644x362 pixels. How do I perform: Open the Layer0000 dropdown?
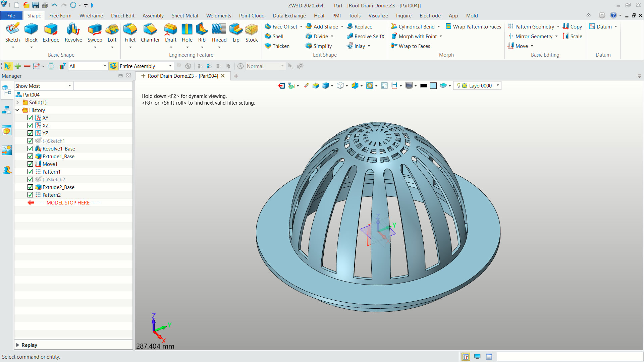point(498,86)
